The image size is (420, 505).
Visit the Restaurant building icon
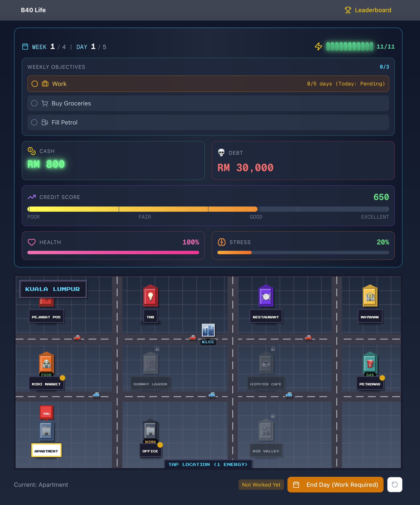click(x=266, y=296)
